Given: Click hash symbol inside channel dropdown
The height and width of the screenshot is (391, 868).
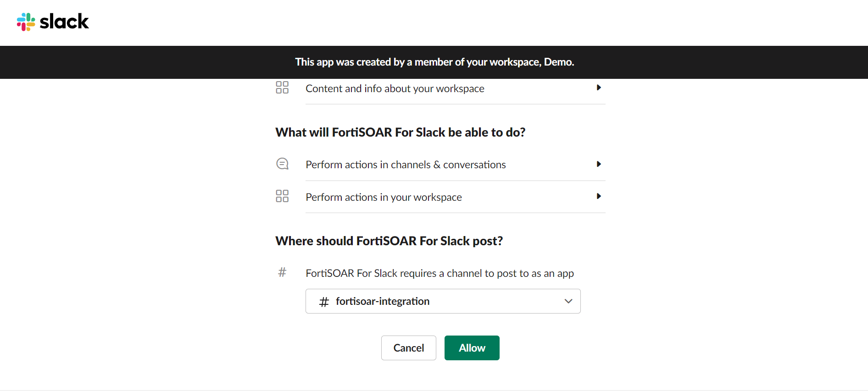Looking at the screenshot, I should [x=324, y=302].
